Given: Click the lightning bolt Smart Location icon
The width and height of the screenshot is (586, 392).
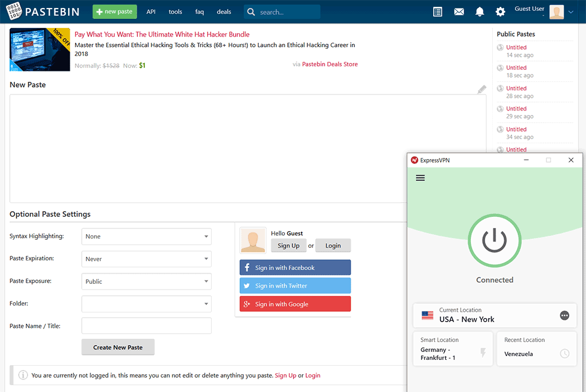Looking at the screenshot, I should (483, 353).
